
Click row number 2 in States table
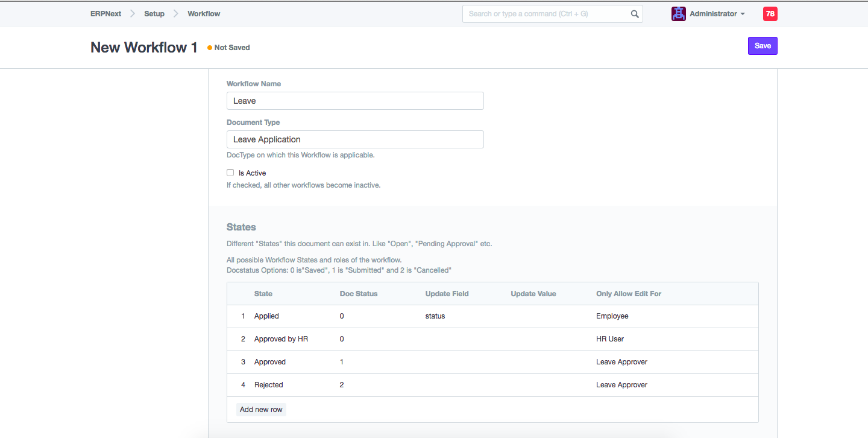coord(244,339)
